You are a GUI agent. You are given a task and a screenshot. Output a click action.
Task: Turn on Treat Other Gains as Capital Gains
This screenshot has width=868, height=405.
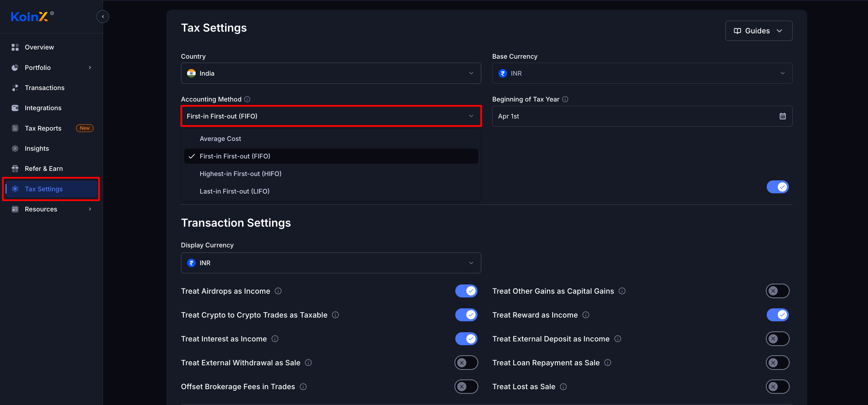pos(777,291)
